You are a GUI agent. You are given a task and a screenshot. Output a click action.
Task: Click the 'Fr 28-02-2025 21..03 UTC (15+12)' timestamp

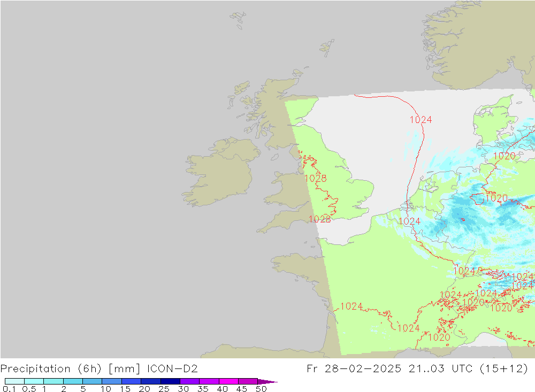[417, 369]
